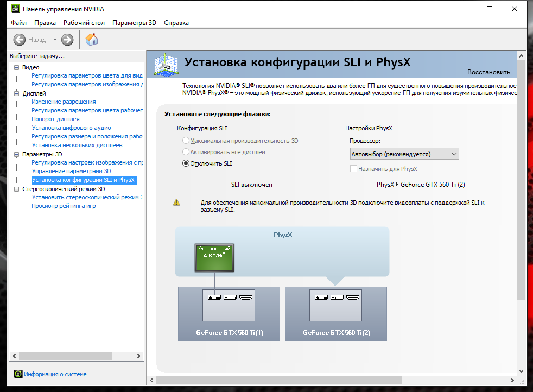Open Просмотр рейтинга игр task

point(64,206)
